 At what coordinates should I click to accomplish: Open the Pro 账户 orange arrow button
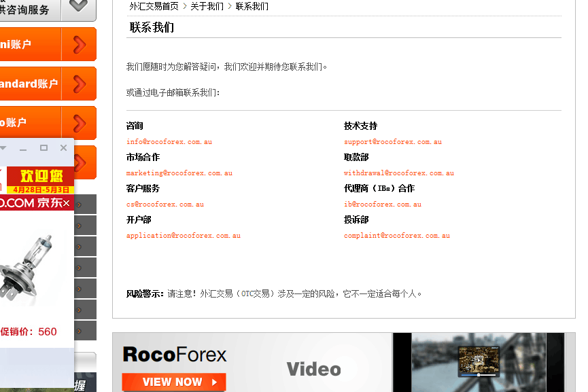pyautogui.click(x=79, y=123)
